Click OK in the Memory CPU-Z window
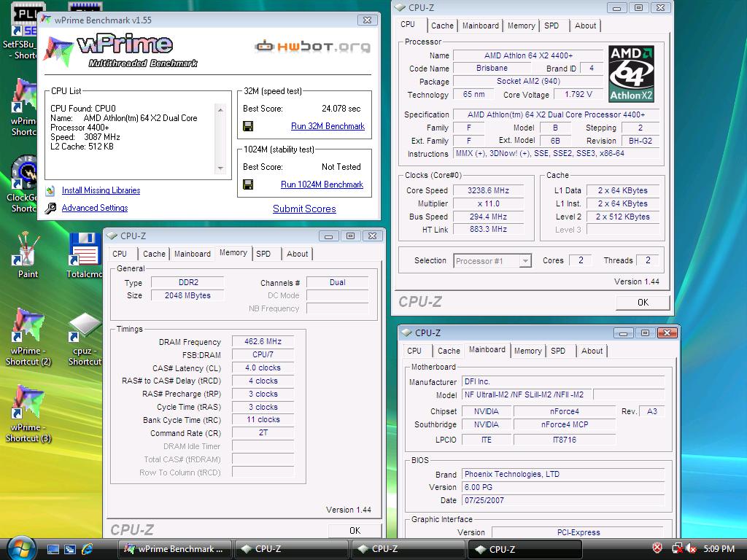This screenshot has width=747, height=560. pyautogui.click(x=355, y=531)
